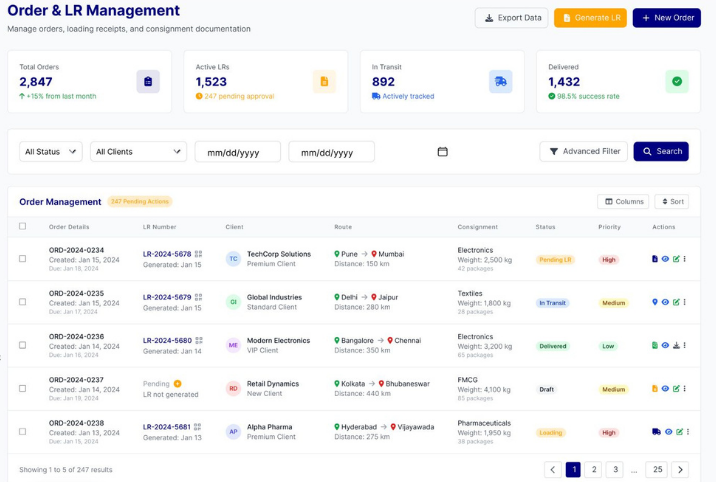The width and height of the screenshot is (716, 482).
Task: Expand the All Clients dropdown
Action: (139, 152)
